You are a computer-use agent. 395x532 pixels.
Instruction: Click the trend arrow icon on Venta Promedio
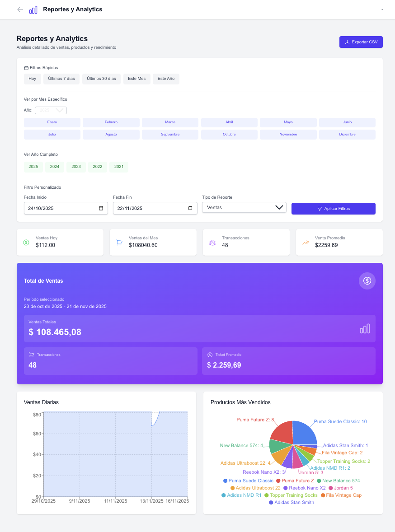[306, 242]
